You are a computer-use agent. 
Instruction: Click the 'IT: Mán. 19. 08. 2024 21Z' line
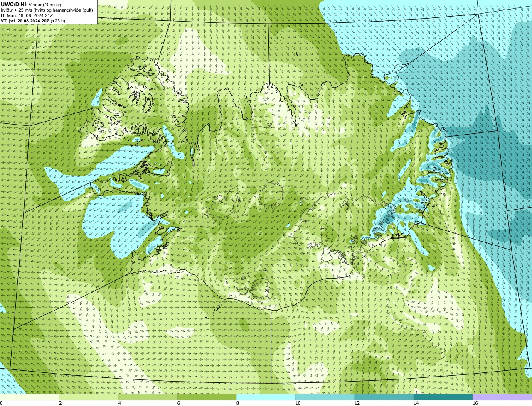tap(27, 15)
